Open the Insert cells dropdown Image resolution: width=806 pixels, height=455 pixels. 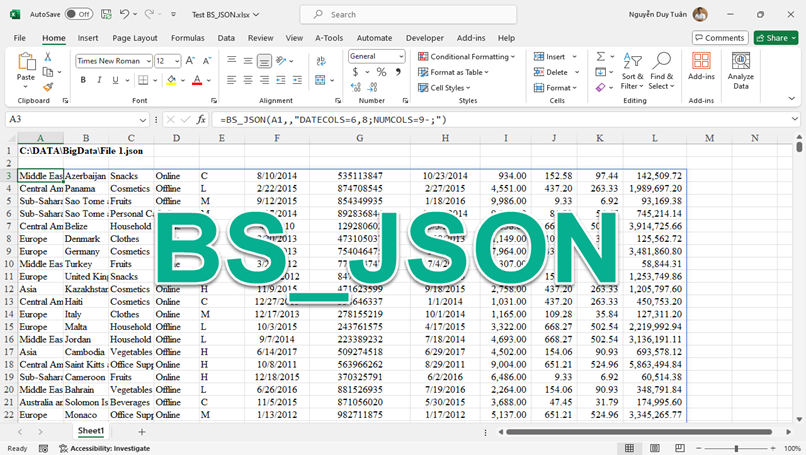click(575, 57)
